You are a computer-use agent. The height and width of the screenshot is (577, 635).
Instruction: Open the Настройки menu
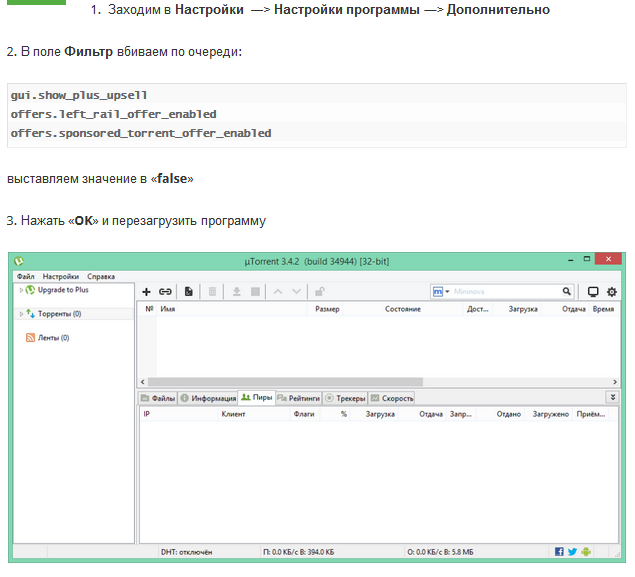click(x=61, y=277)
